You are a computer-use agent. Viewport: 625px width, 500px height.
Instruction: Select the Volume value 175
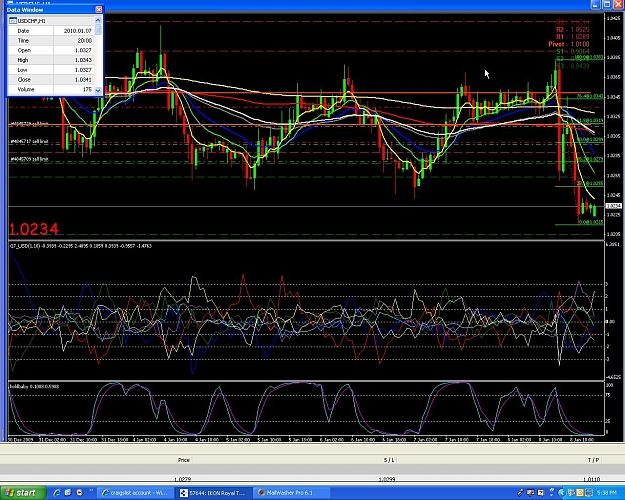[x=87, y=89]
